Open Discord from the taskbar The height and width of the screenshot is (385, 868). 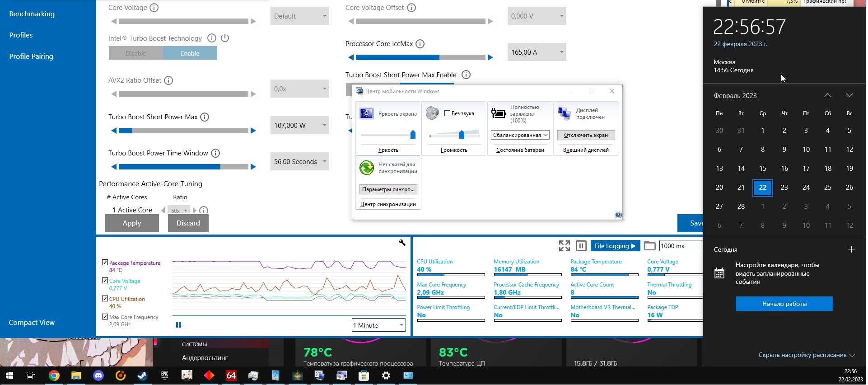coord(98,376)
